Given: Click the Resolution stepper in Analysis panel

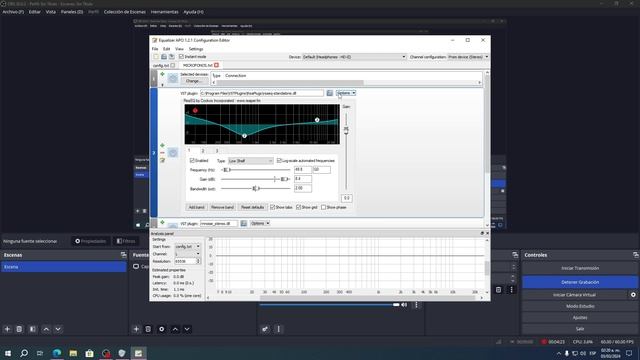Looking at the screenshot, I should [x=198, y=261].
